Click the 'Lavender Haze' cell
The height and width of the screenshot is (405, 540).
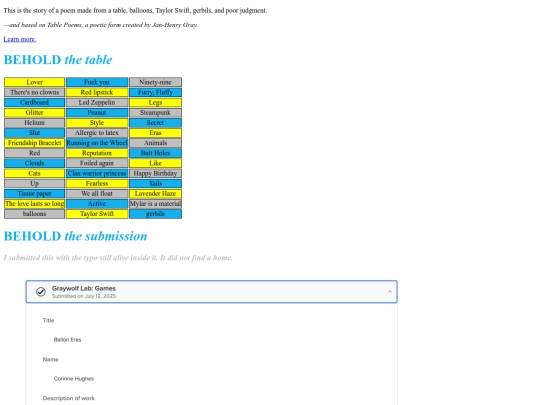(x=155, y=194)
